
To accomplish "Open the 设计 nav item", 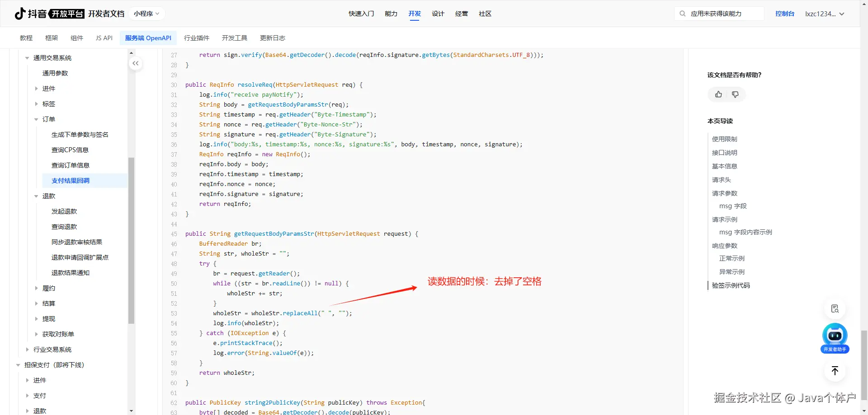I will [x=438, y=14].
